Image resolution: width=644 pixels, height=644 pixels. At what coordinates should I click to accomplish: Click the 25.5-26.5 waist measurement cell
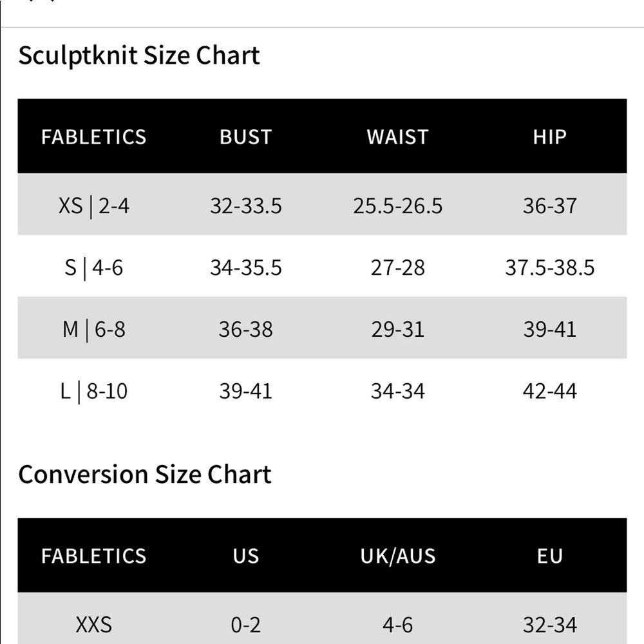click(x=397, y=206)
